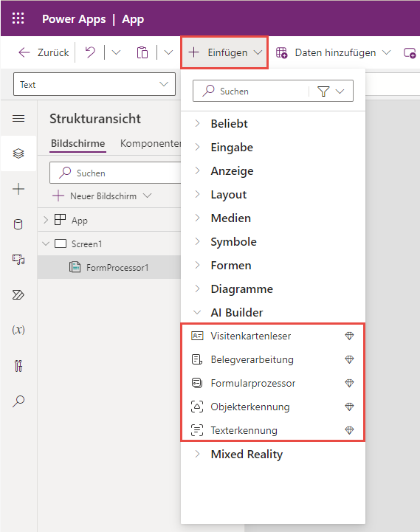Image resolution: width=420 pixels, height=532 pixels.
Task: Click Daten hinzufügen button
Action: (x=333, y=52)
